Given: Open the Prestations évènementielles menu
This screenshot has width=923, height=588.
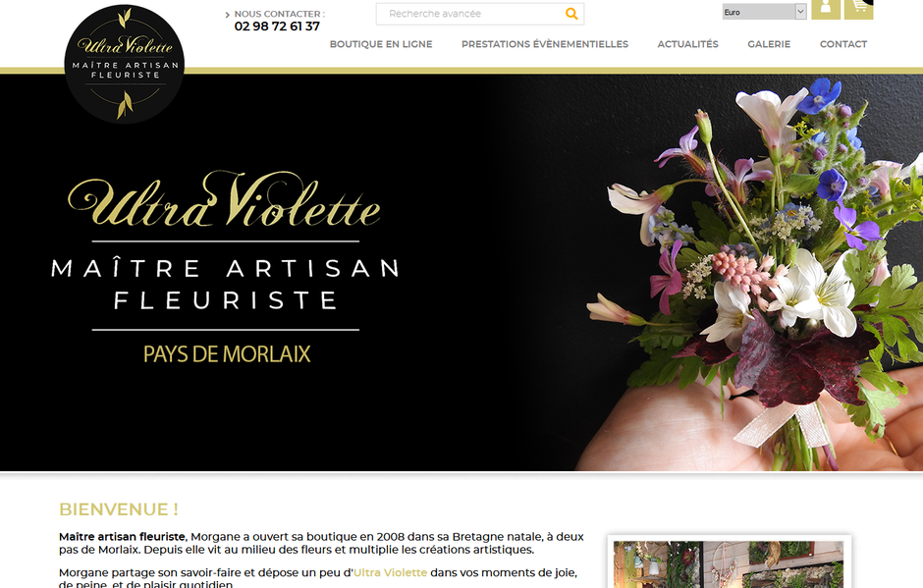Looking at the screenshot, I should pyautogui.click(x=545, y=44).
